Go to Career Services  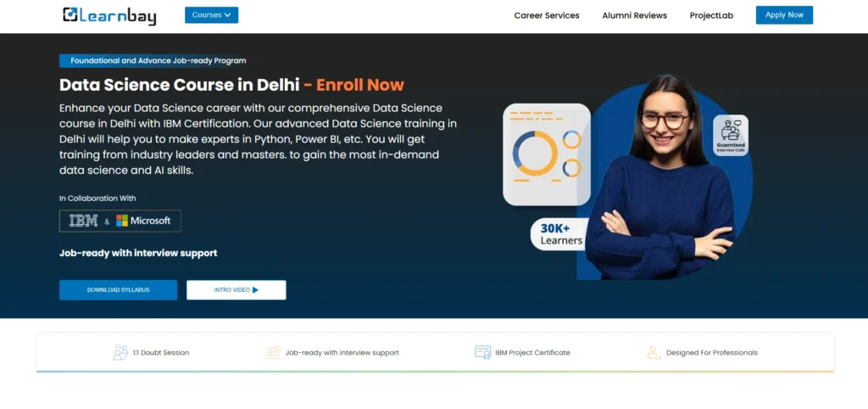547,15
